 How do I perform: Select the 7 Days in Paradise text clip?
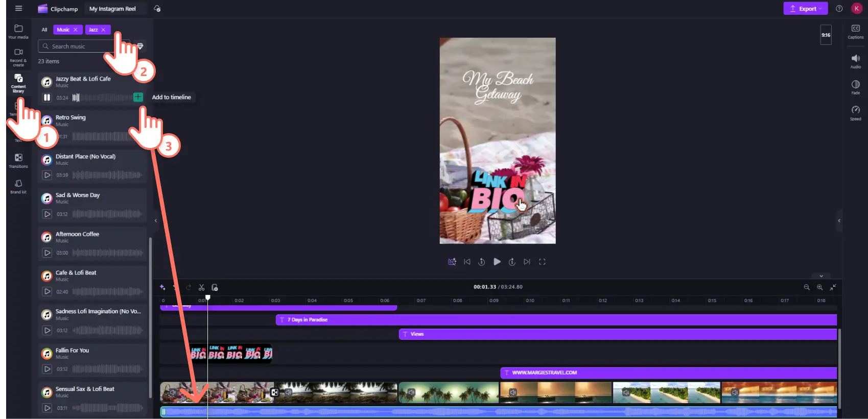point(556,319)
